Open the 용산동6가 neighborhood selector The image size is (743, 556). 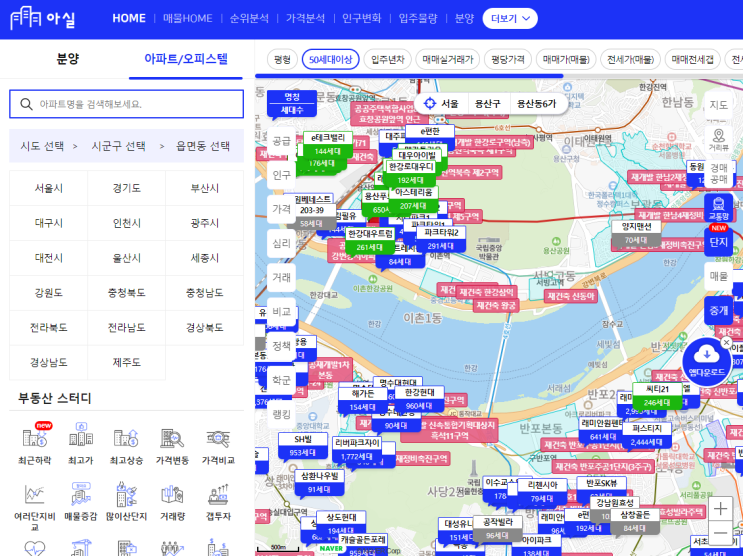point(536,103)
